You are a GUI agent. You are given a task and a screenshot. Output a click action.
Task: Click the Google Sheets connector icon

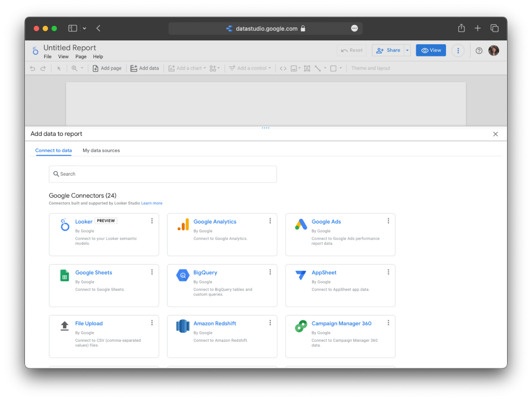click(x=64, y=275)
